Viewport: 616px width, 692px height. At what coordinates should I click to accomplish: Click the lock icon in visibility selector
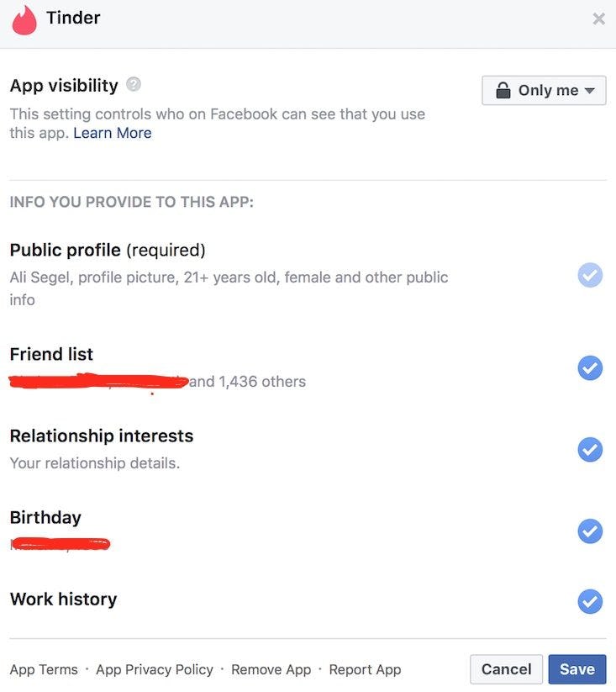point(503,91)
